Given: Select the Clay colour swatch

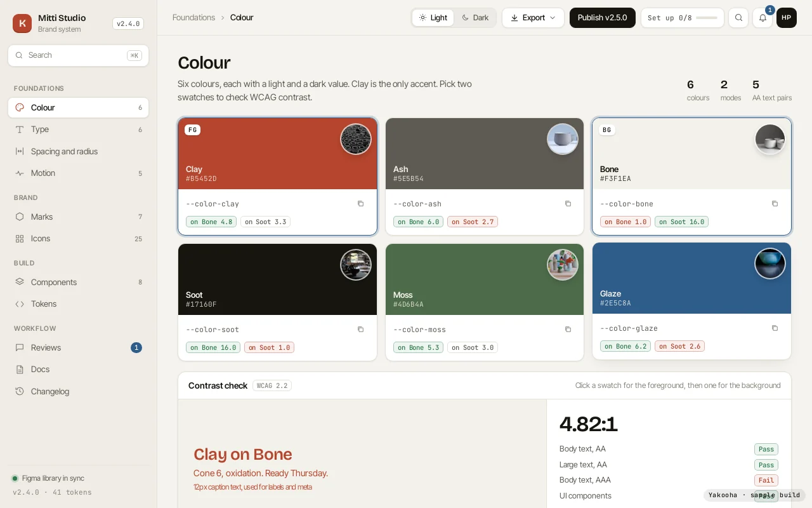Looking at the screenshot, I should pyautogui.click(x=277, y=154).
